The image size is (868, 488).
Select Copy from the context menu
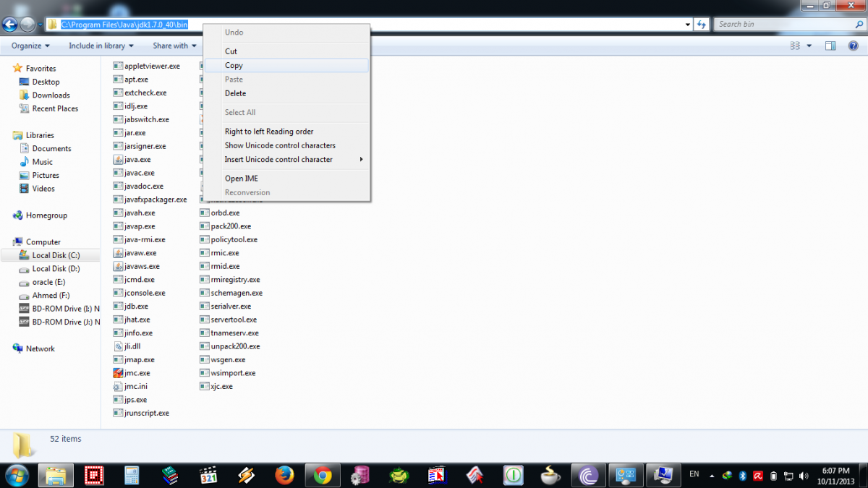234,65
